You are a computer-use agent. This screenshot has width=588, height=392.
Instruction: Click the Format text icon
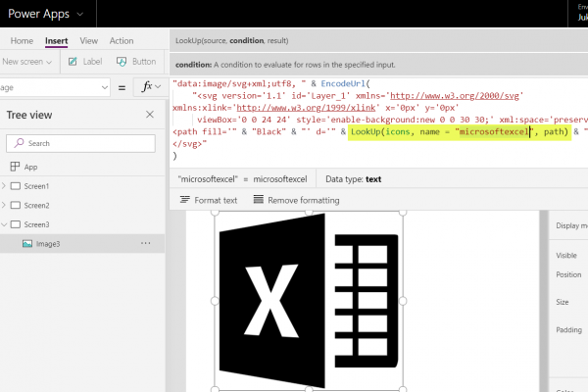pos(184,200)
